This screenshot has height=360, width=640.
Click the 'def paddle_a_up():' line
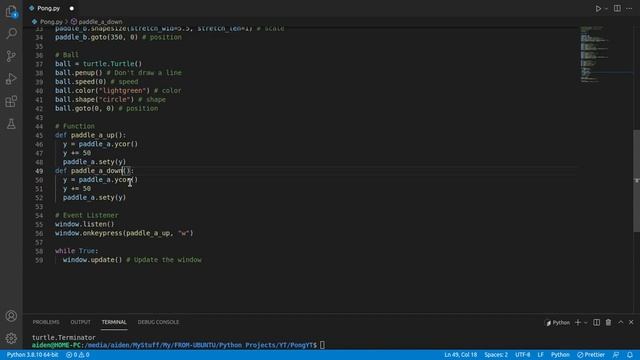coord(91,135)
